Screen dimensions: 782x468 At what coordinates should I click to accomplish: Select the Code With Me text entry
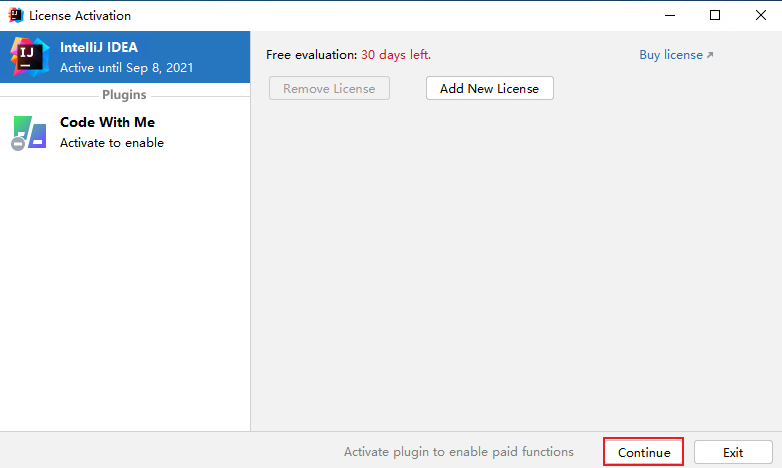point(107,122)
